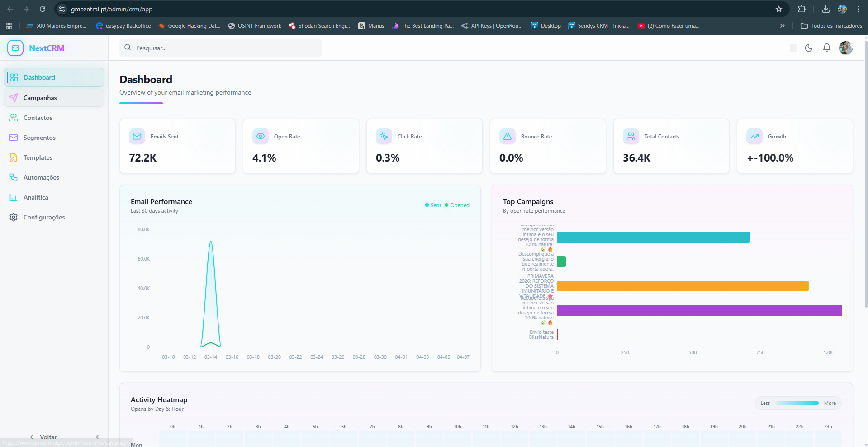The image size is (868, 447).
Task: Reload the page
Action: 43,9
